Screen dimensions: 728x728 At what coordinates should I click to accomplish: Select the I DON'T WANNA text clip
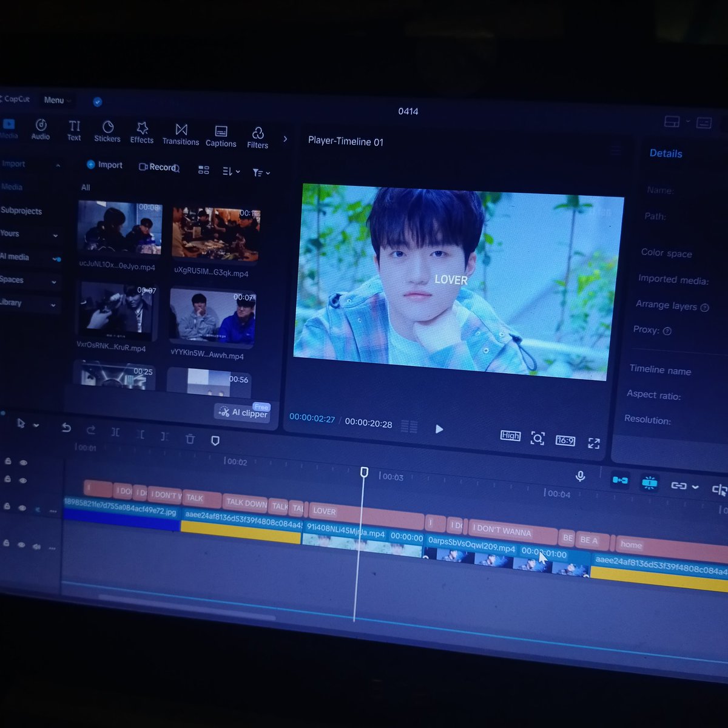[512, 532]
